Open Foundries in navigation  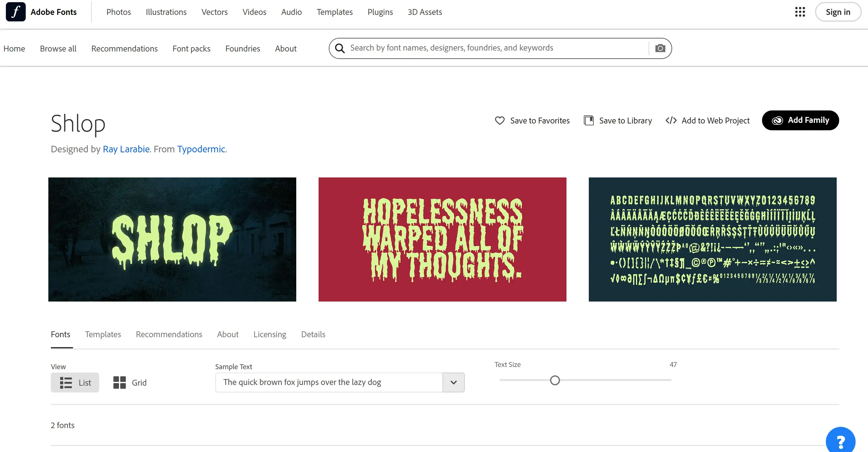pos(243,49)
